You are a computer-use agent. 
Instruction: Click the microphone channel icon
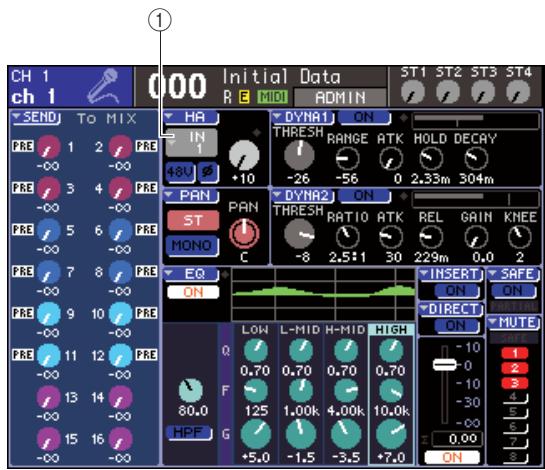point(103,86)
